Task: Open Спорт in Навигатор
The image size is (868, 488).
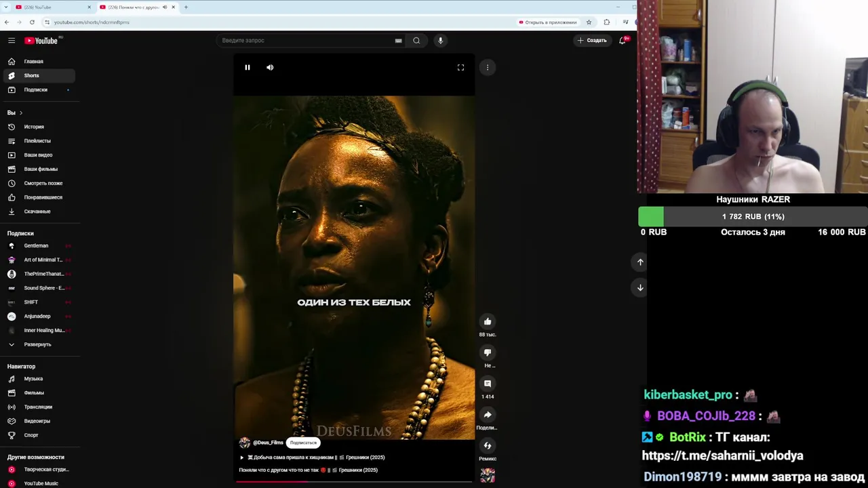Action: 39,435
